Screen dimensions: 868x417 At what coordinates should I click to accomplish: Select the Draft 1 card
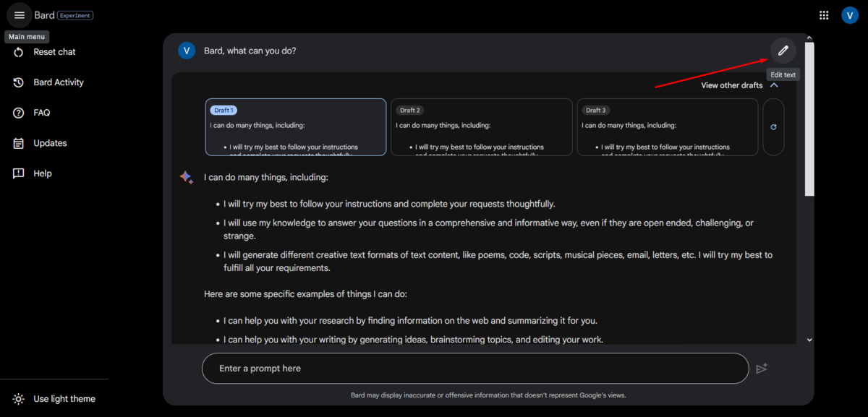296,127
